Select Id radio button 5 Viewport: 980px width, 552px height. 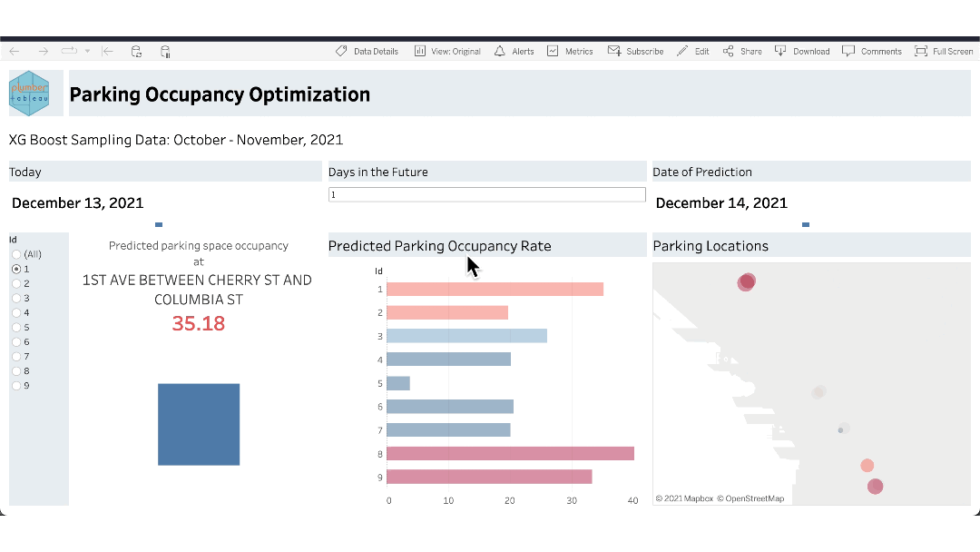coord(15,327)
